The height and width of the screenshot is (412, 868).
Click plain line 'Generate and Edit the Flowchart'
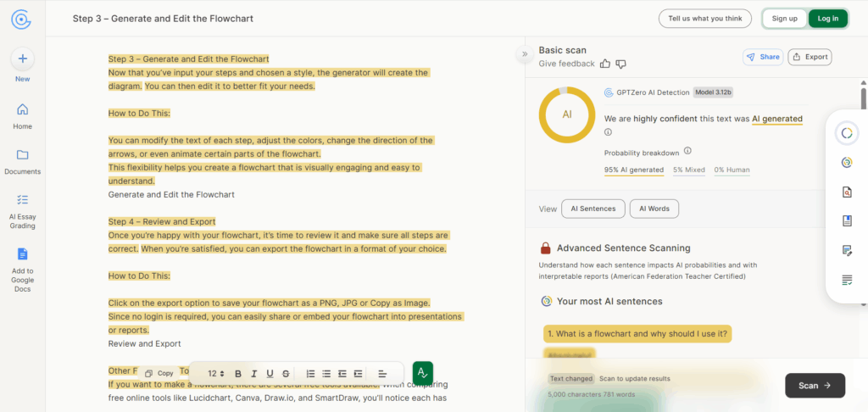coord(171,194)
